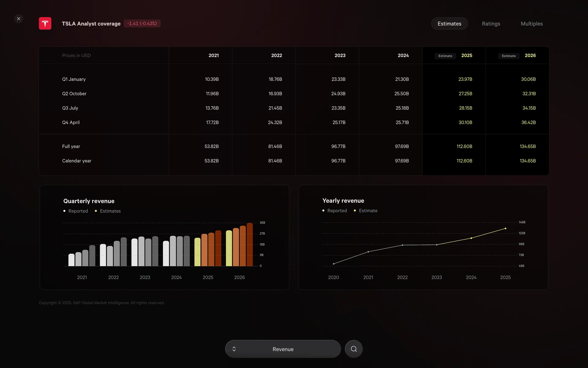Click the Estimate legend dot in Yearly revenue
The image size is (588, 368).
click(355, 211)
